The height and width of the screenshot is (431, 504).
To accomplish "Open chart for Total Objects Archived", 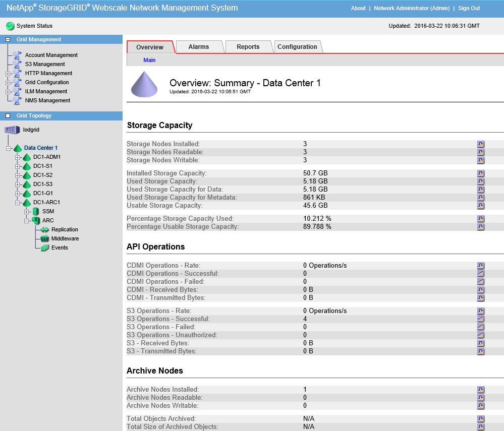I will pos(480,419).
